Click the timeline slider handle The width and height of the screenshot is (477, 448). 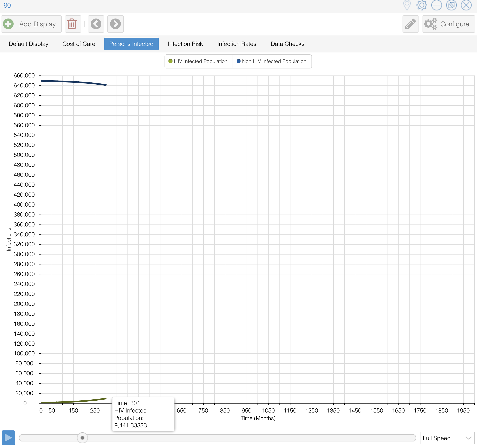[82, 438]
